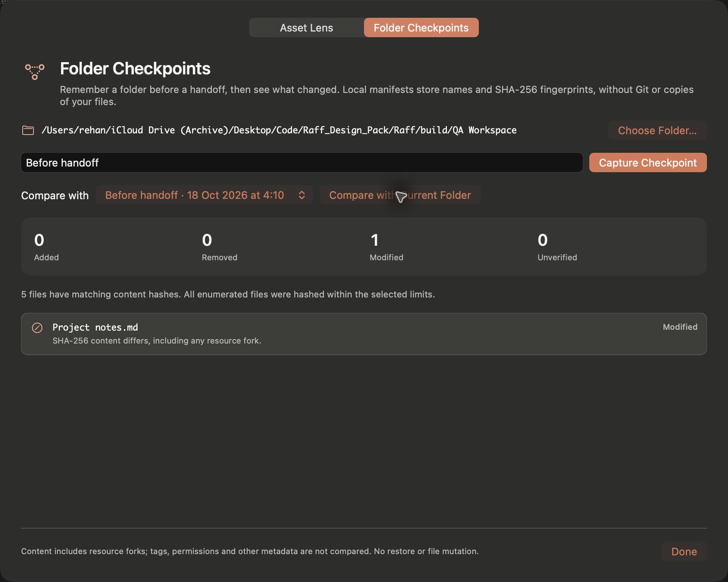The height and width of the screenshot is (582, 728).
Task: Click the Folder Checkpoints heading
Action: [x=135, y=69]
